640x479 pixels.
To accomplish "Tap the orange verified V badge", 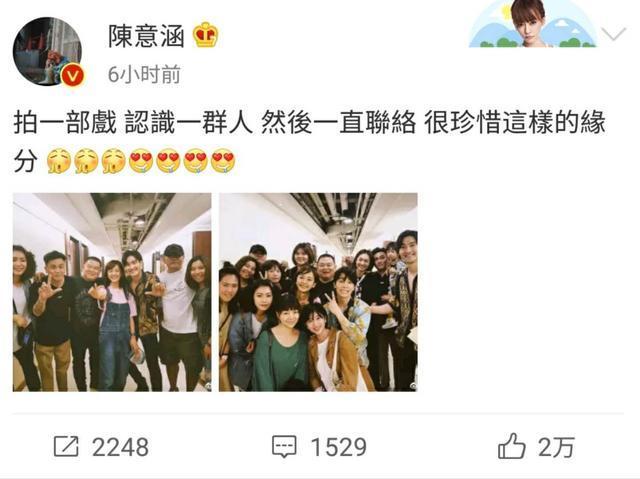I will pos(73,76).
